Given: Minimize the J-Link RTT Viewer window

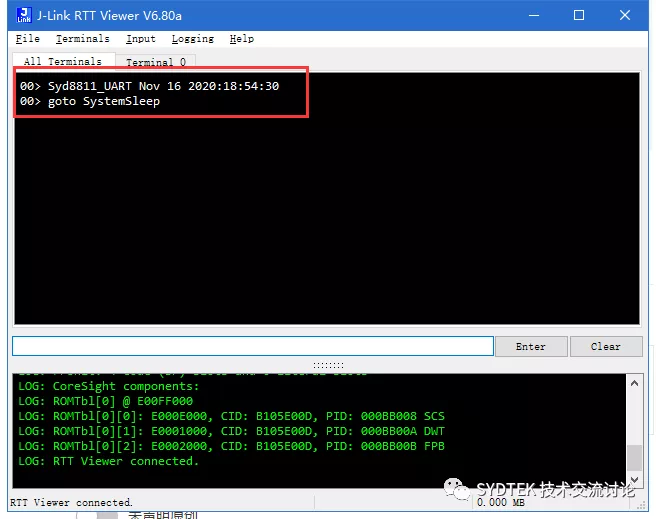Looking at the screenshot, I should (534, 15).
